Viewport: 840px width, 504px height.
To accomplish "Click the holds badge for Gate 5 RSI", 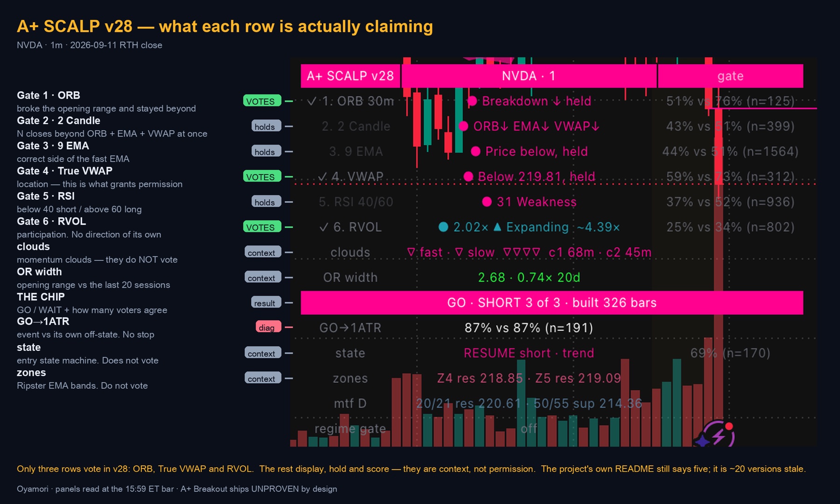I will (x=266, y=202).
